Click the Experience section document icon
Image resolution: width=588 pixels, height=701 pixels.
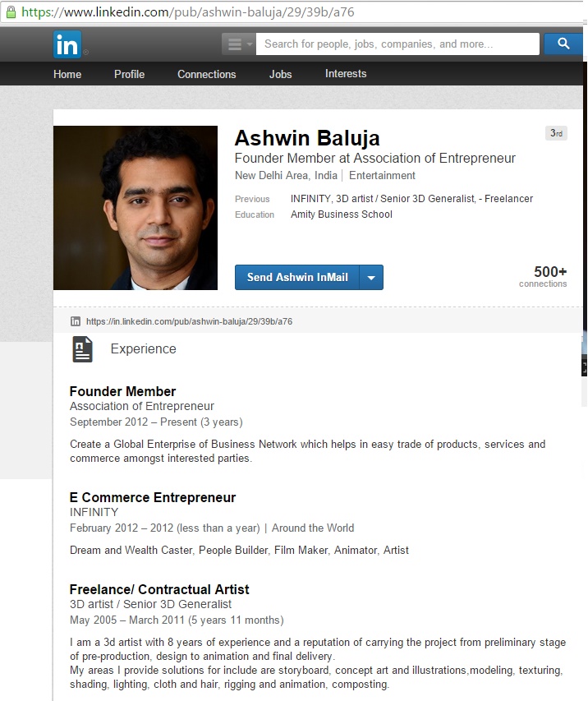pos(82,349)
